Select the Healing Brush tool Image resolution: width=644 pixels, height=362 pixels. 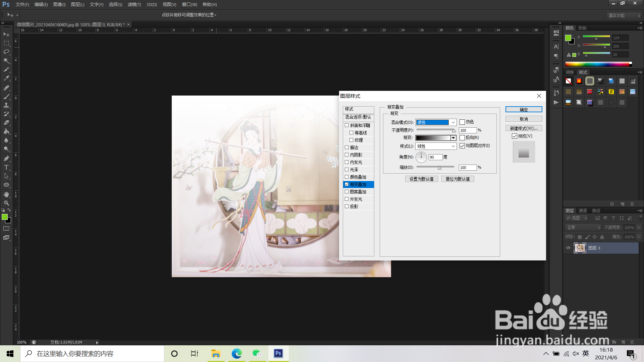point(6,88)
